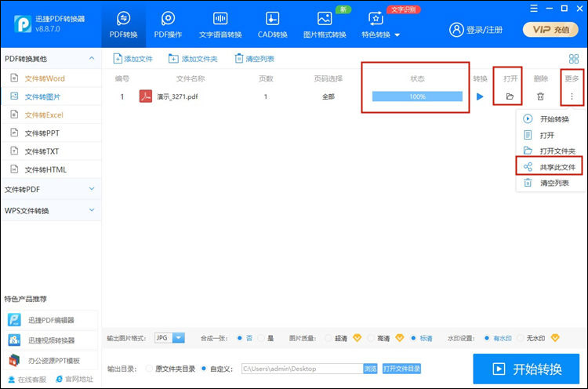
Task: Open the 图片格式转换 tab
Action: (325, 25)
